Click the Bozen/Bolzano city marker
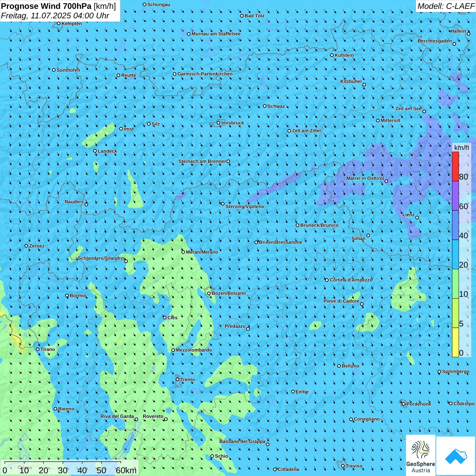This screenshot has width=476, height=476. (x=209, y=293)
